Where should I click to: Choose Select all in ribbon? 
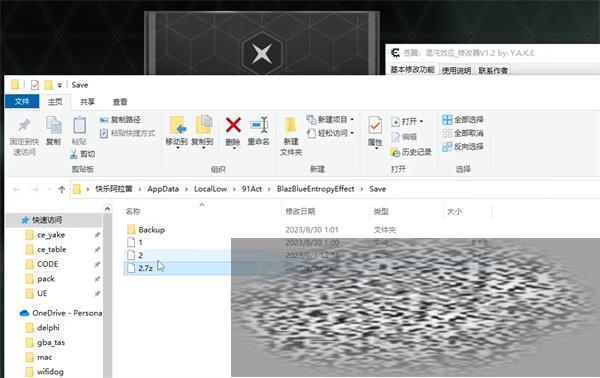463,120
